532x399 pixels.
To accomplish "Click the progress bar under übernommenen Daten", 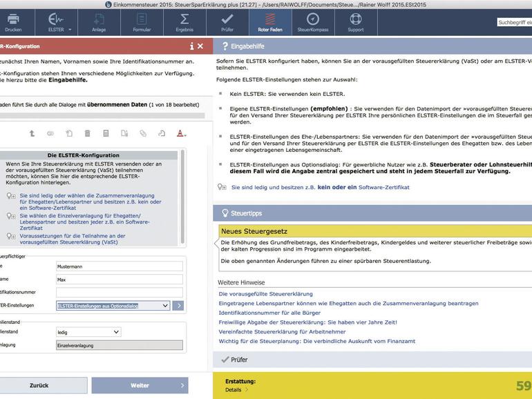I will click(x=102, y=115).
